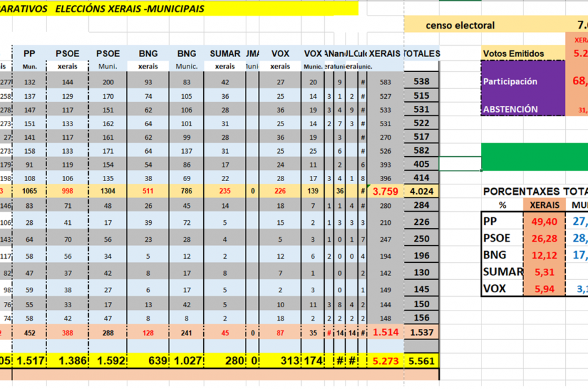Select the SUMAR column header in main table

coord(225,54)
